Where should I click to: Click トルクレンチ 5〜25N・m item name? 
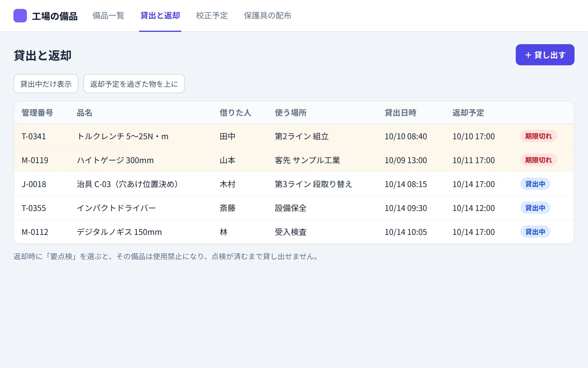(123, 136)
